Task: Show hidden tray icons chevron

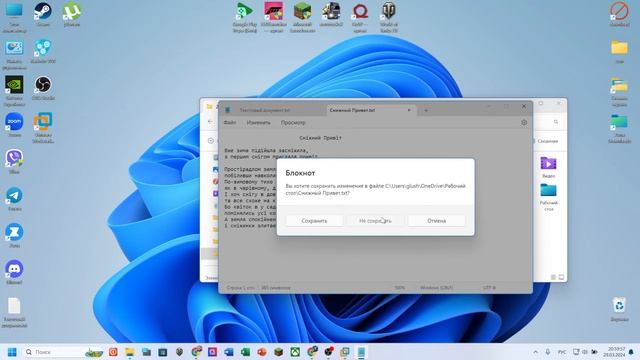Action: (x=536, y=352)
